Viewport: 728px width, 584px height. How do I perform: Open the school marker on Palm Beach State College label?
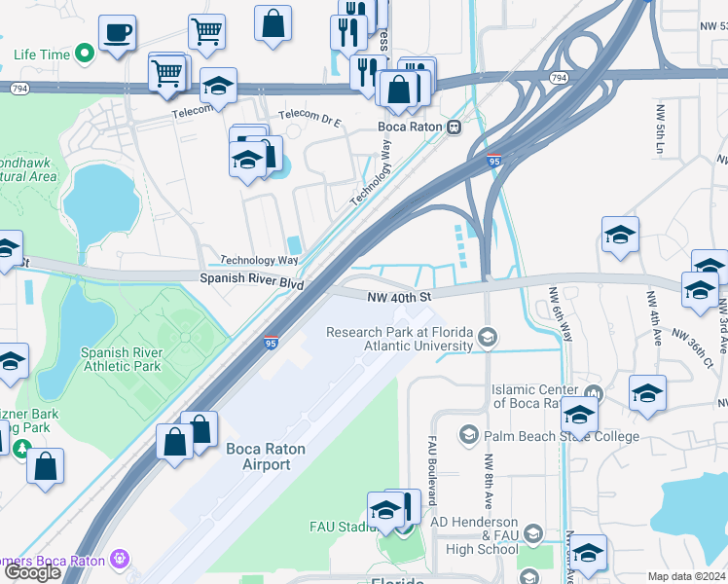click(579, 416)
